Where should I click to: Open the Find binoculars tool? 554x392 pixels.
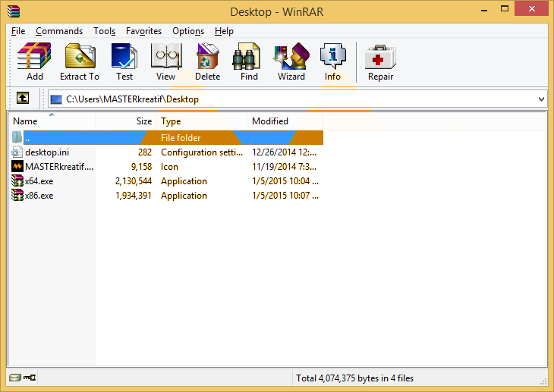coord(249,61)
